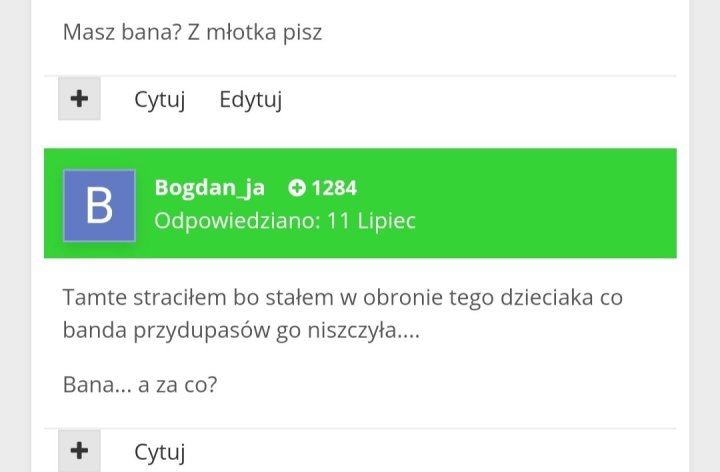Click the word "Odpowiedziano:" in the green header
720x472 pixels.
coord(232,220)
